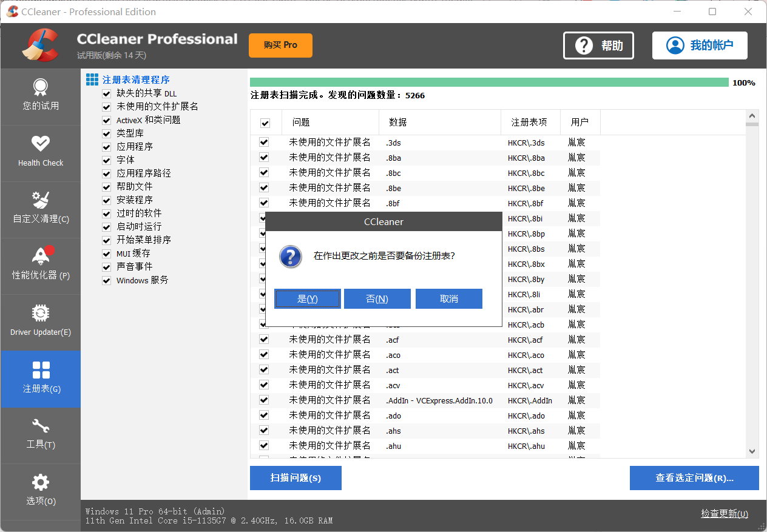Open 您的试用 trial ribbon icon

(41, 87)
